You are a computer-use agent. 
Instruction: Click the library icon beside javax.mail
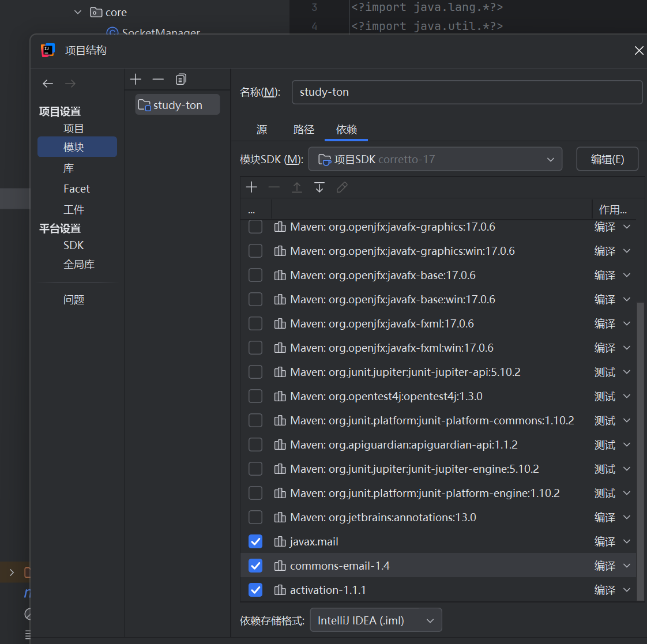(x=280, y=541)
